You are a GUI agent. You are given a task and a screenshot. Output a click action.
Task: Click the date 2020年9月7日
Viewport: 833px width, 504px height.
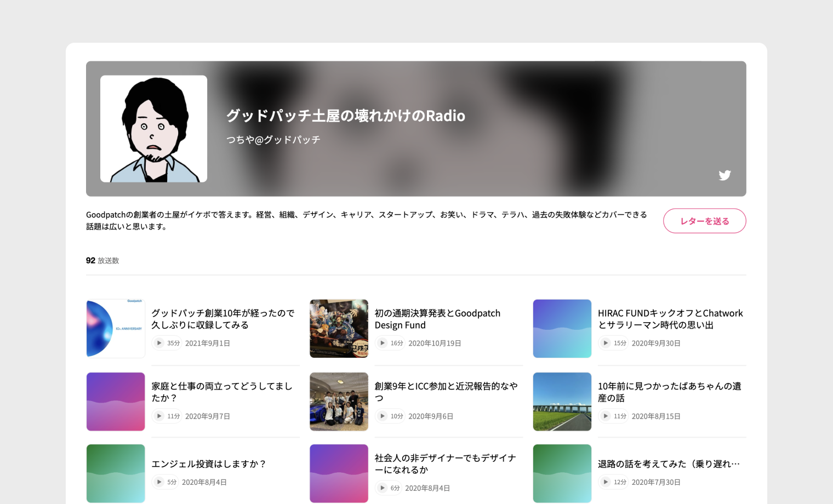[208, 416]
